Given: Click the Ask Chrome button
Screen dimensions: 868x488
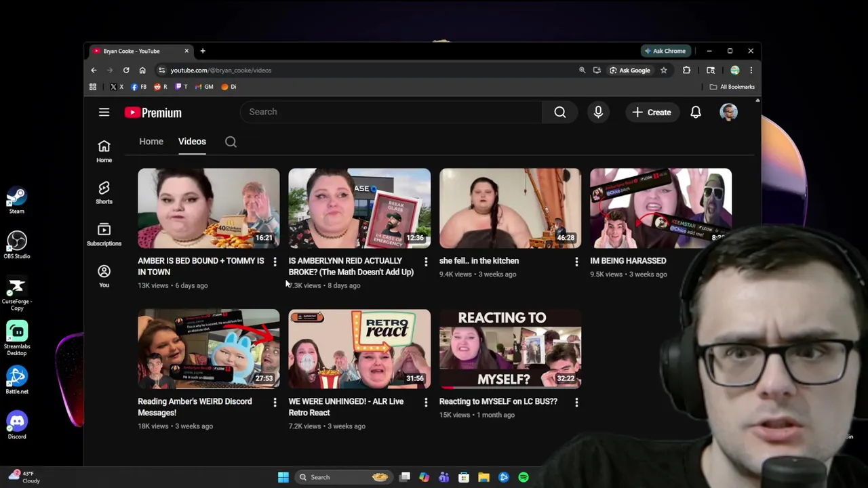Looking at the screenshot, I should click(x=665, y=51).
